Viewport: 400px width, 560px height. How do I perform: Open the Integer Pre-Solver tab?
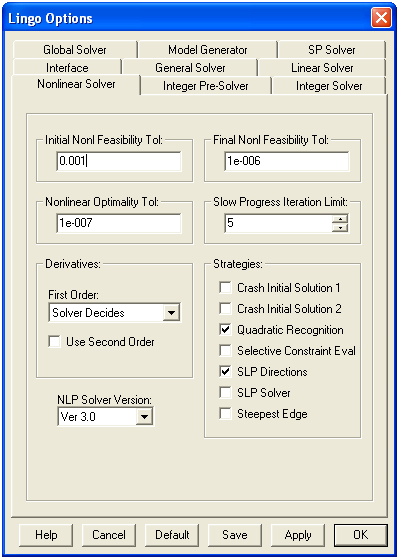[x=206, y=86]
